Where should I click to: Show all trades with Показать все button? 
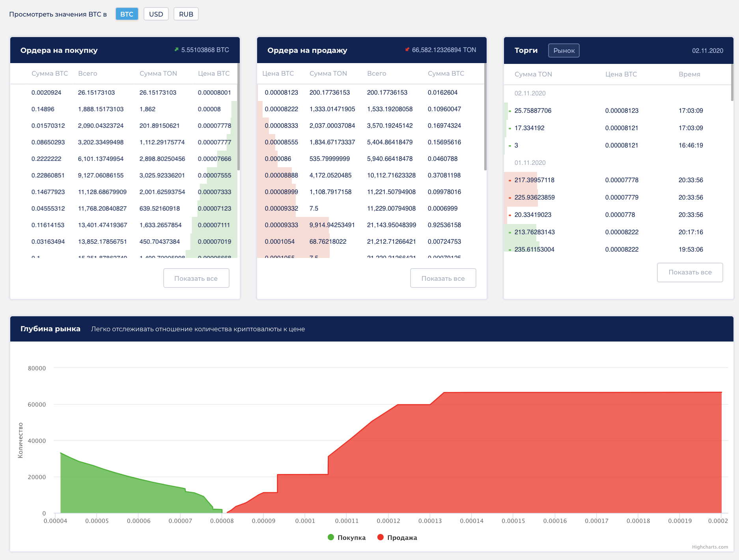click(x=690, y=272)
